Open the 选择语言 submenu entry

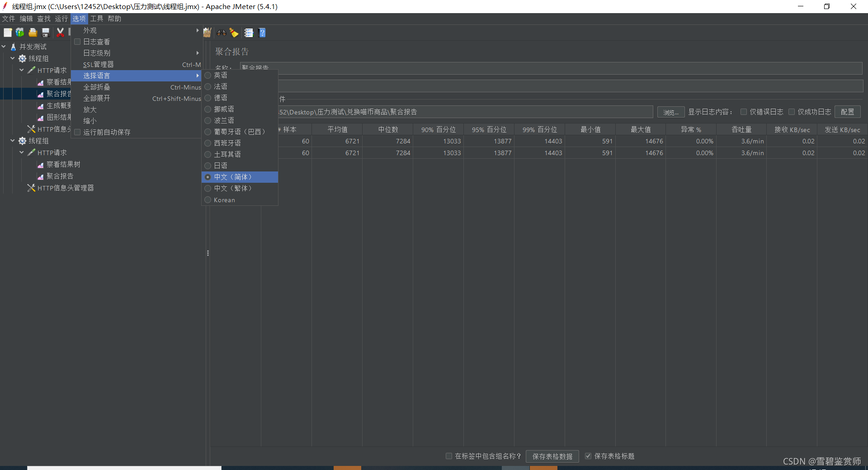[x=136, y=76]
